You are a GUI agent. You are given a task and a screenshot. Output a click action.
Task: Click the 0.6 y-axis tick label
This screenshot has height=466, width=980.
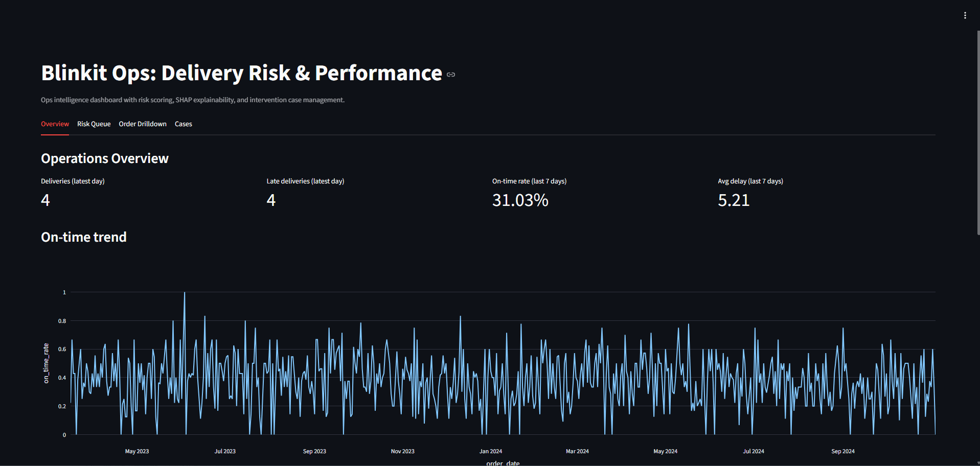pos(62,349)
